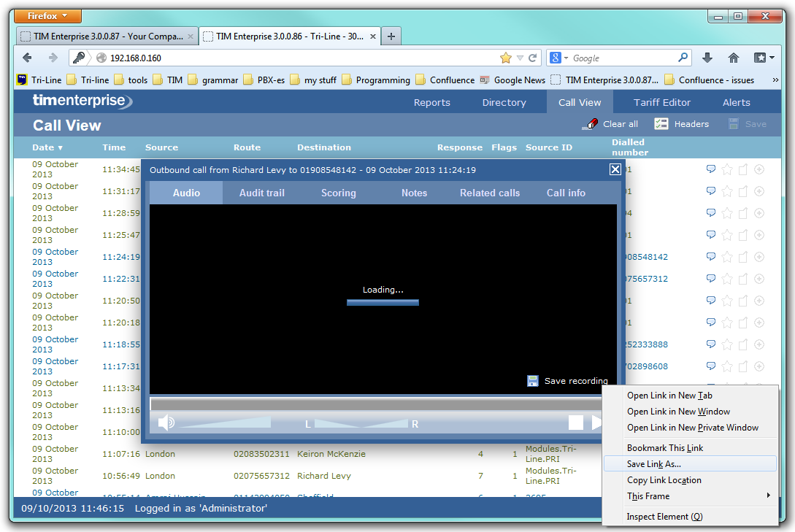
Task: Choose Copy Link Location
Action: coord(690,479)
